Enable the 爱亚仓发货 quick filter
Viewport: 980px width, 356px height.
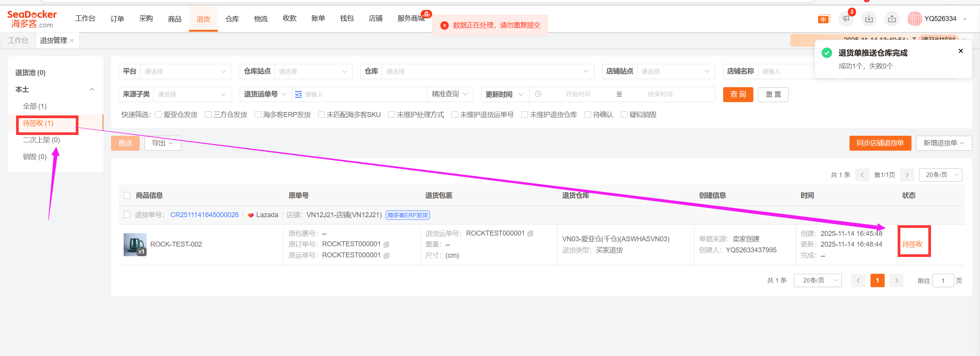pyautogui.click(x=158, y=115)
